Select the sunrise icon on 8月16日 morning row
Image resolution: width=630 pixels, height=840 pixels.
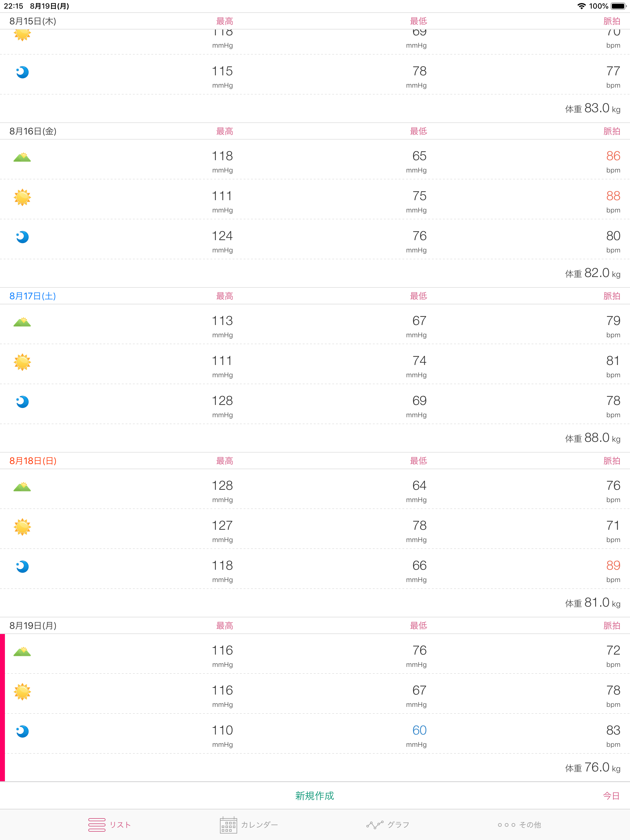click(x=22, y=158)
